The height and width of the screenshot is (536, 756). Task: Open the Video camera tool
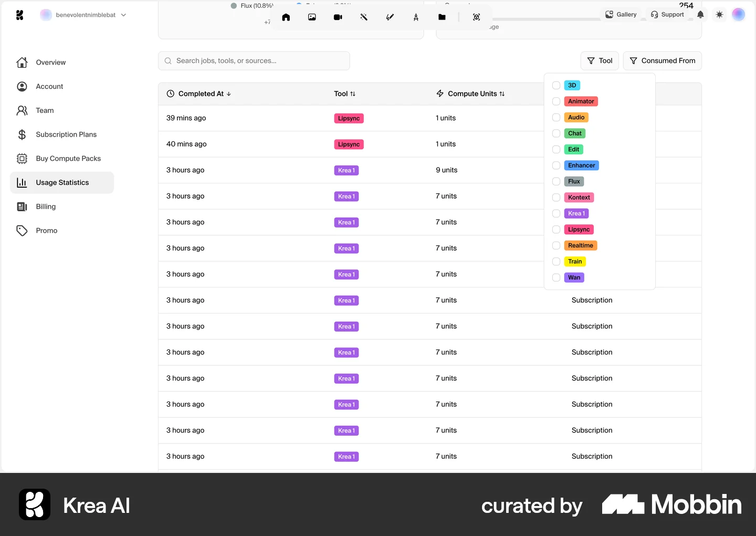click(338, 17)
